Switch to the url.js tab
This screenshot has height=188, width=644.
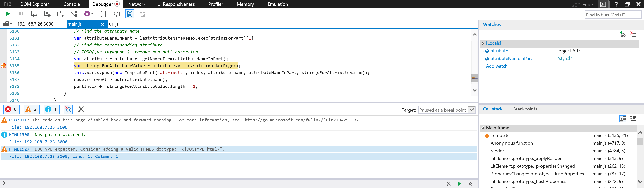(114, 24)
